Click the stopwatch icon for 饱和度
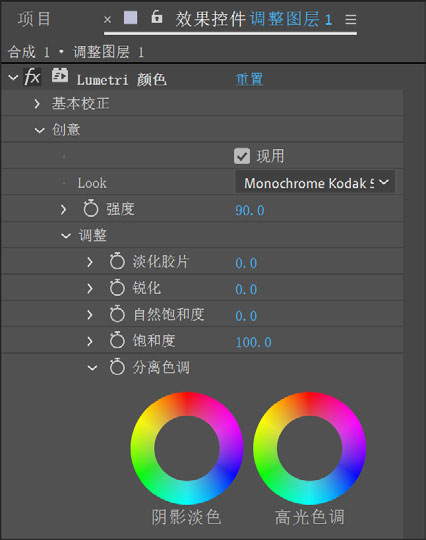This screenshot has width=426, height=540. click(117, 340)
